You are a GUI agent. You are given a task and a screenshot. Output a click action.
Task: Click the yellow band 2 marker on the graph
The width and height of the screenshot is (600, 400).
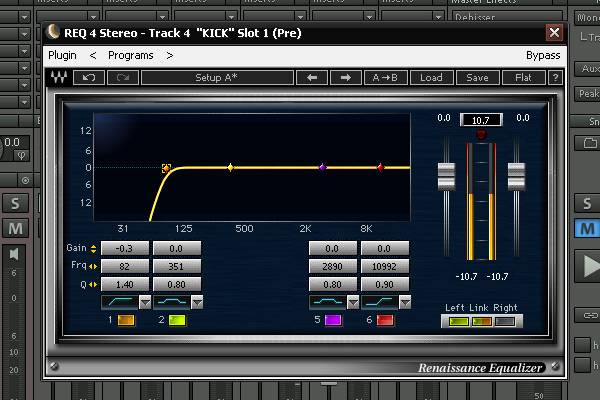[x=230, y=167]
